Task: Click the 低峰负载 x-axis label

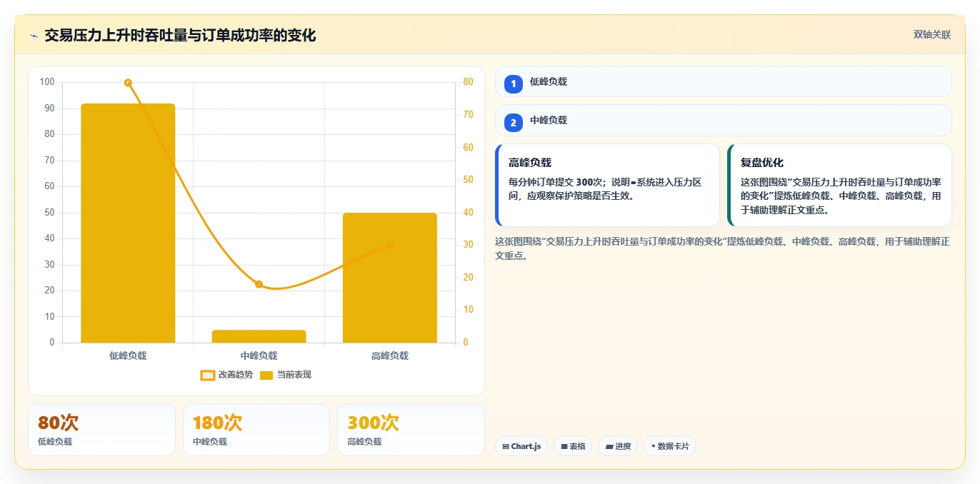Action: (128, 356)
